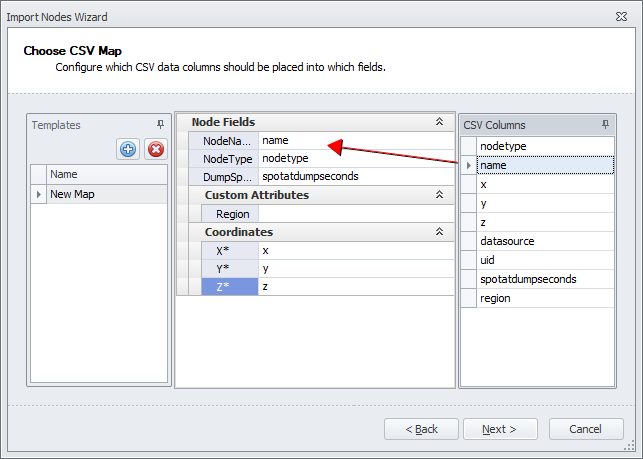Proceed with the Next button
The height and width of the screenshot is (459, 643).
[x=500, y=429]
